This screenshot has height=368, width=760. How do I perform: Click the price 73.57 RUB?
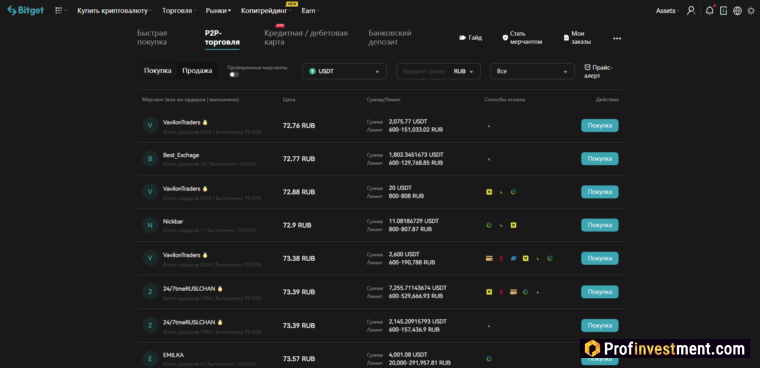coord(299,359)
